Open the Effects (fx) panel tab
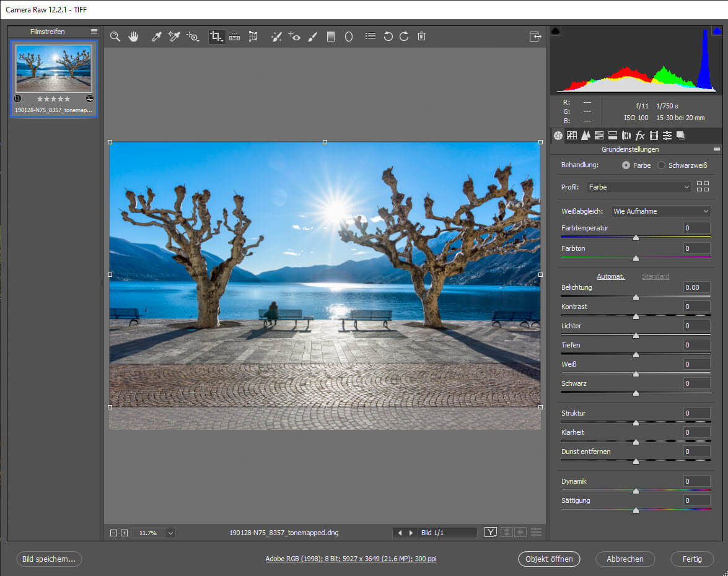This screenshot has height=576, width=728. (640, 136)
